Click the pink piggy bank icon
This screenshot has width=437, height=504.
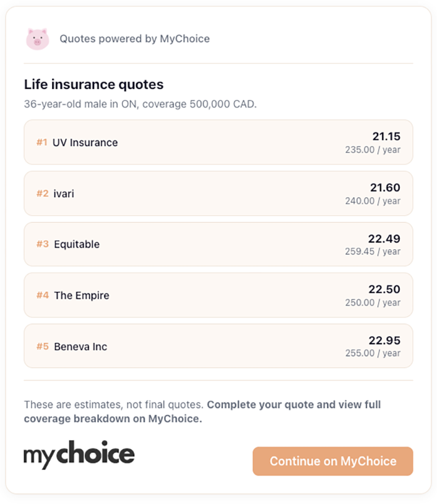click(37, 39)
